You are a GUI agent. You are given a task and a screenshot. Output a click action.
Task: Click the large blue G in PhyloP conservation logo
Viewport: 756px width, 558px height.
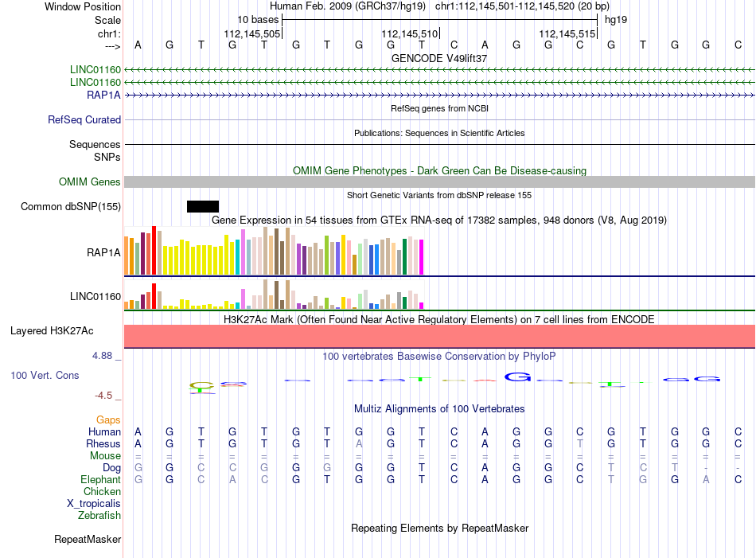point(517,377)
